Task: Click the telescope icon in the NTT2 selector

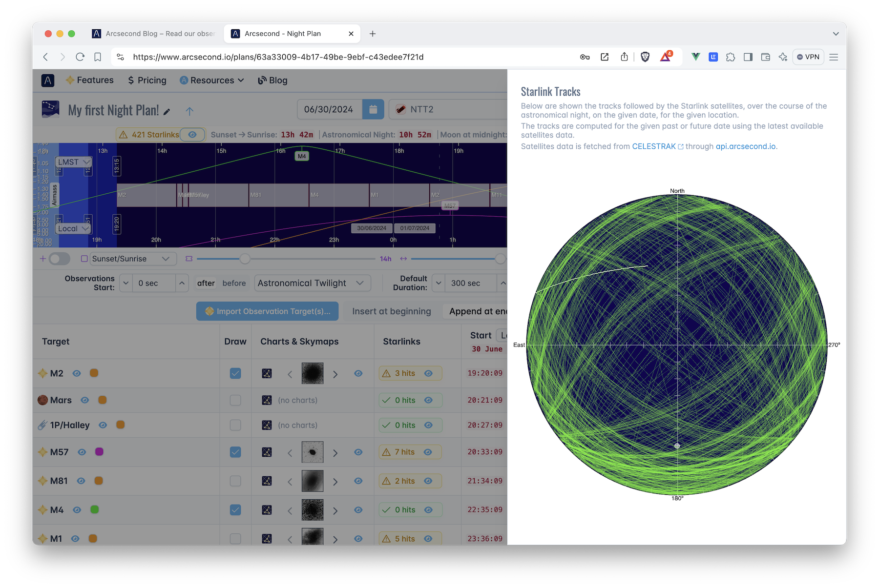Action: 401,109
